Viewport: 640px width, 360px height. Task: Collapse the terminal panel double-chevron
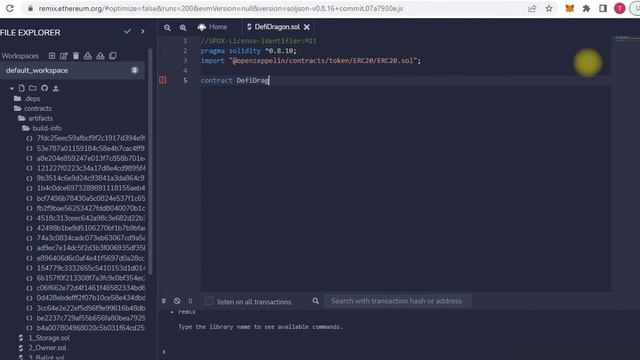pos(164,301)
